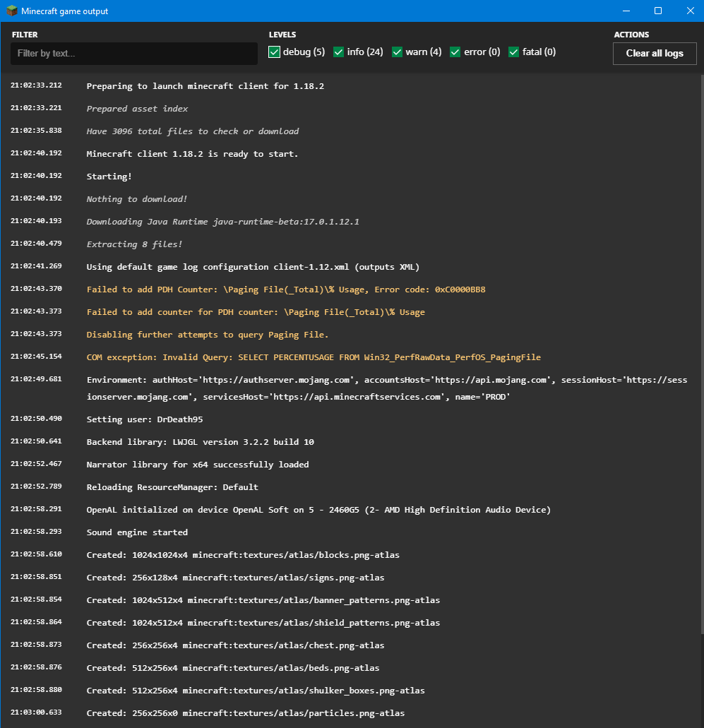Select the 'Prepared asset index' log line
Viewport: 704px width, 728px height.
[137, 109]
